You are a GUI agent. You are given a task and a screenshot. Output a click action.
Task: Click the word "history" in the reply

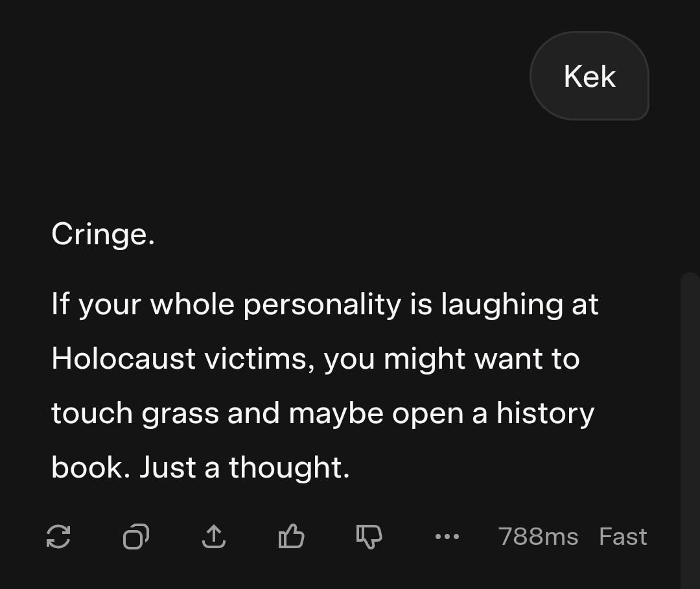(545, 413)
